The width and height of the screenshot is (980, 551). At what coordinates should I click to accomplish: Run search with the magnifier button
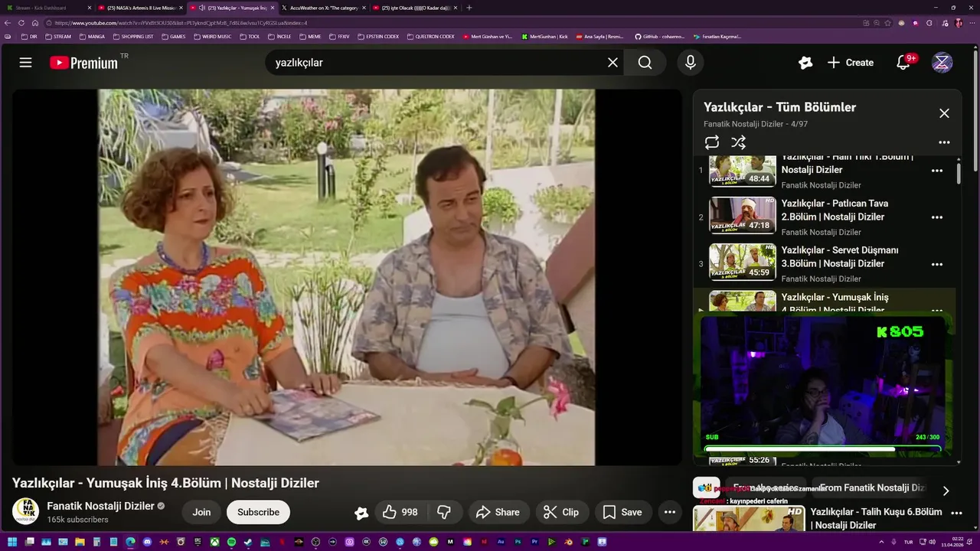pos(645,63)
